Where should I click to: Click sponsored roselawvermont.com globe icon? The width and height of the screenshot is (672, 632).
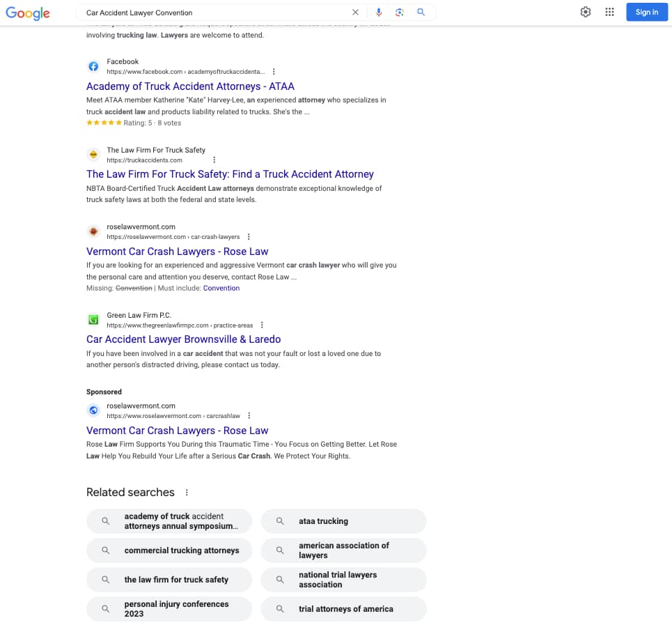coord(93,410)
